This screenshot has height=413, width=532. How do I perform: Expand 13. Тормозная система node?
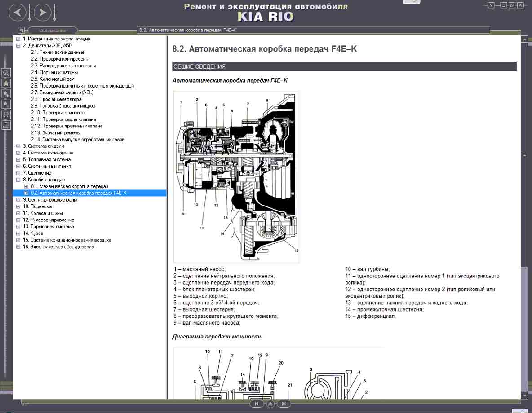[18, 227]
